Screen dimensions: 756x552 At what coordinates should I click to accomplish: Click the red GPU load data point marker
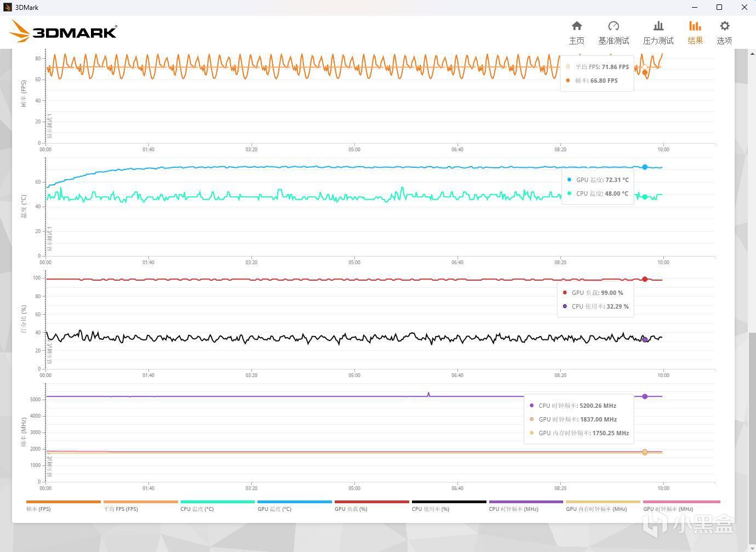point(645,280)
